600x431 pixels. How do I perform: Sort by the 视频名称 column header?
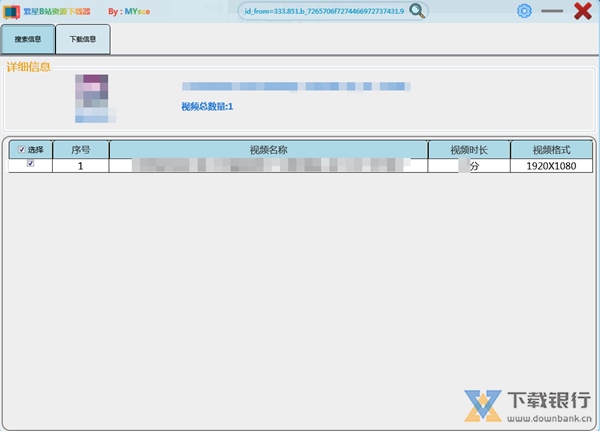click(268, 149)
